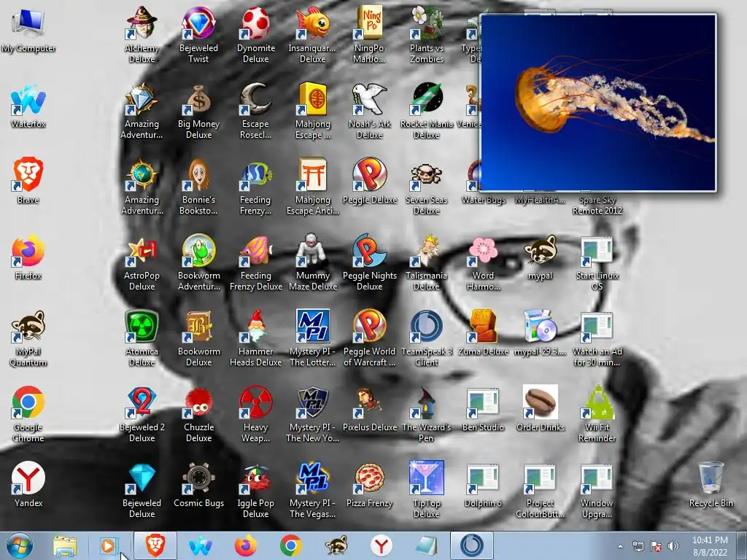Select the Pixelus Deluxe icon

[369, 409]
